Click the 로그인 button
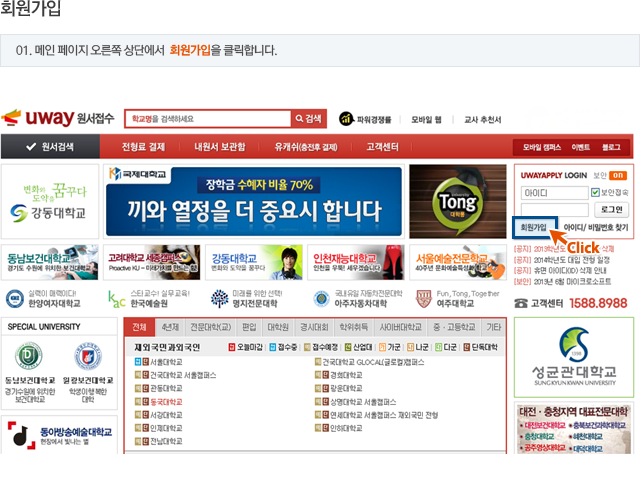The width and height of the screenshot is (640, 493). (x=611, y=210)
